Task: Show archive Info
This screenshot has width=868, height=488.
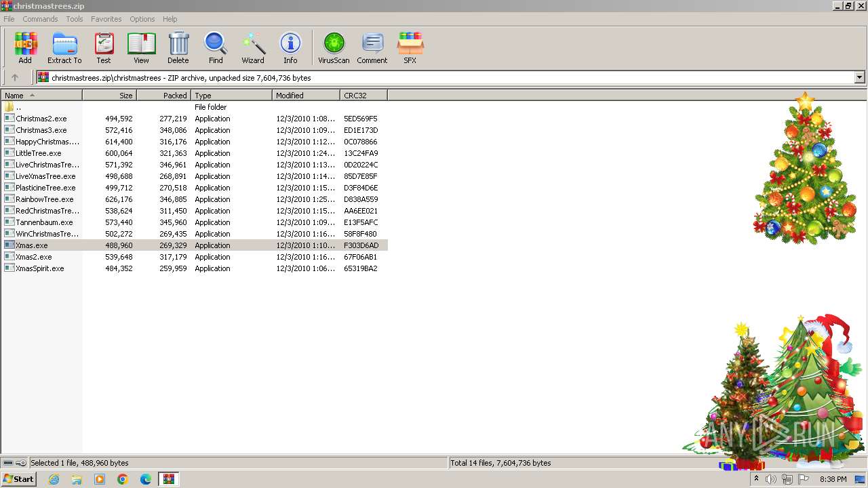Action: click(290, 47)
